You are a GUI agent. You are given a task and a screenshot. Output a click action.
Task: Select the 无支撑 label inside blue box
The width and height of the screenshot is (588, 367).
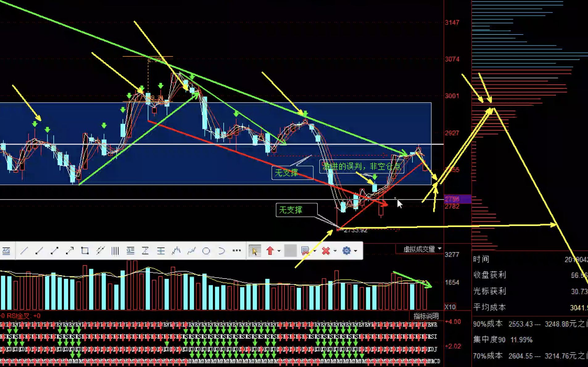tap(287, 173)
